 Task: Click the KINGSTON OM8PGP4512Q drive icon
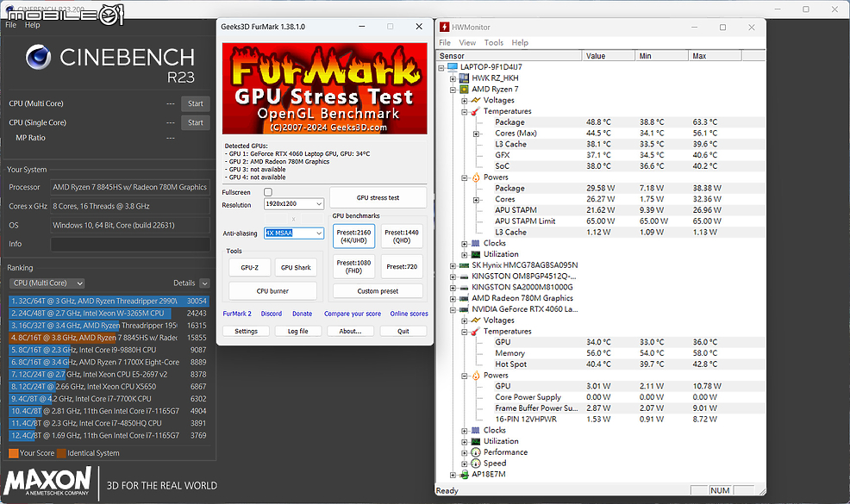464,277
